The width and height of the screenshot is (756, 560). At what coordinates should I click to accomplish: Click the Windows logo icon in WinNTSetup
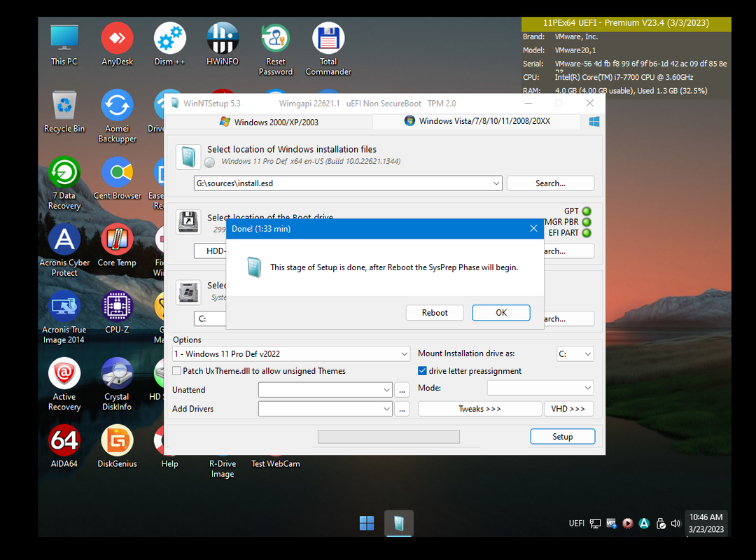(x=594, y=122)
